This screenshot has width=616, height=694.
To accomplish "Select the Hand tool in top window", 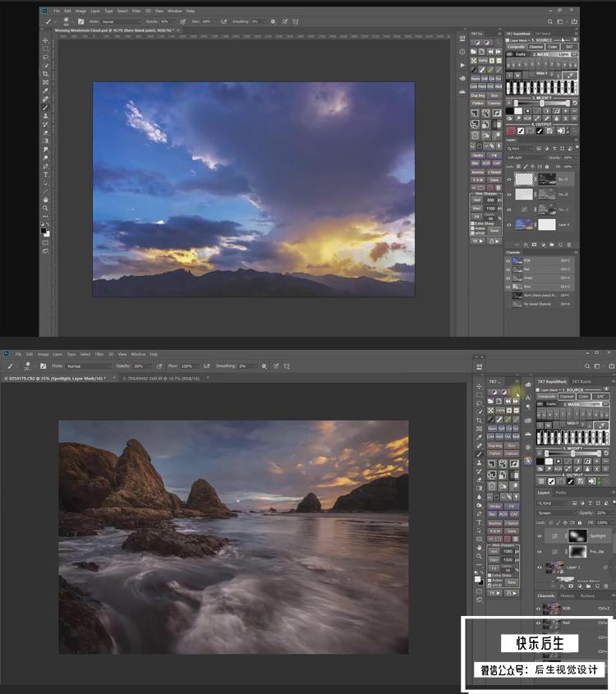I will tap(45, 200).
